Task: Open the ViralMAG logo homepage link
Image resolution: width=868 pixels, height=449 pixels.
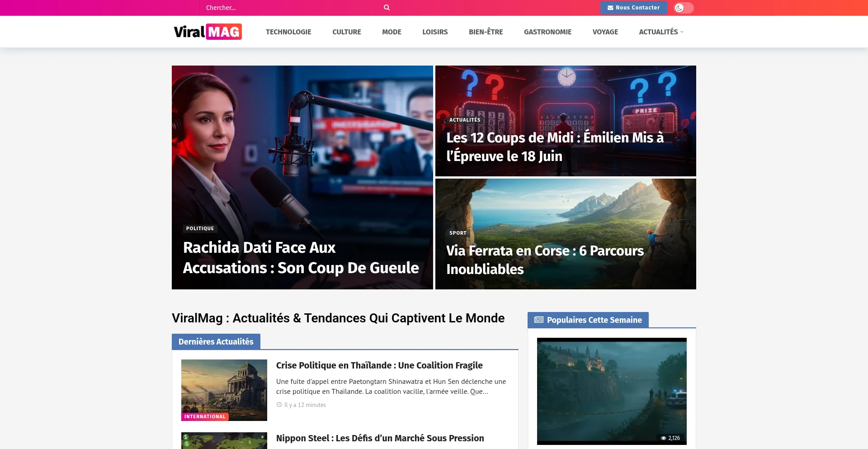Action: [208, 32]
